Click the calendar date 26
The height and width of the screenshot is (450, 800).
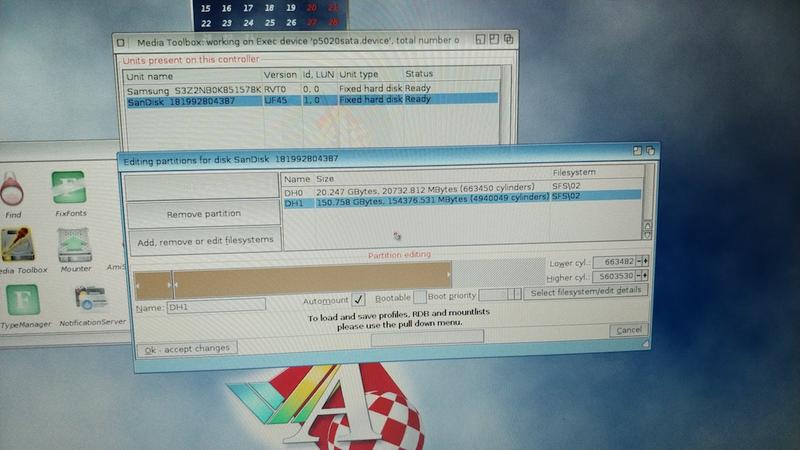(291, 22)
